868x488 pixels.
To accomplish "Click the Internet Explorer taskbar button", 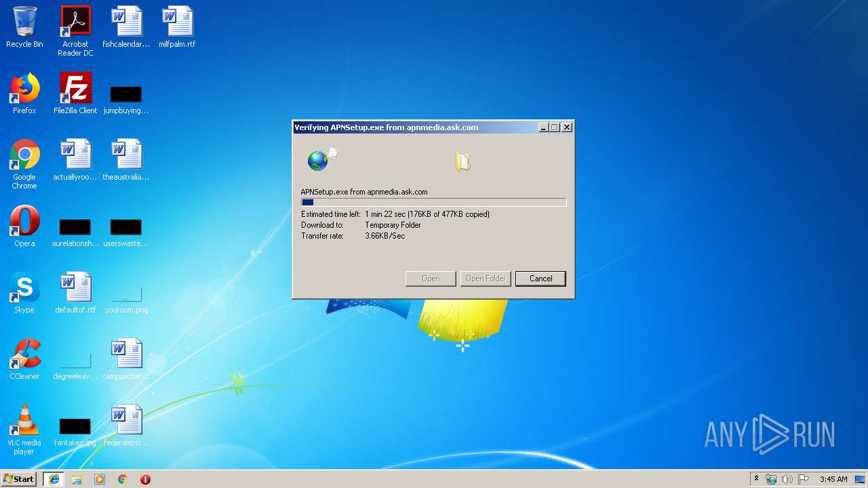I will tap(54, 479).
